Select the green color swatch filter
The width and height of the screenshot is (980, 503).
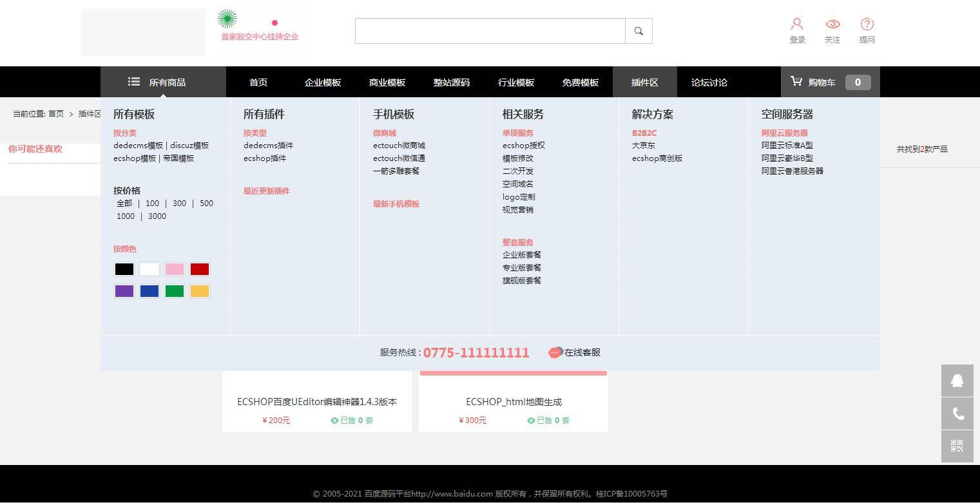[174, 290]
